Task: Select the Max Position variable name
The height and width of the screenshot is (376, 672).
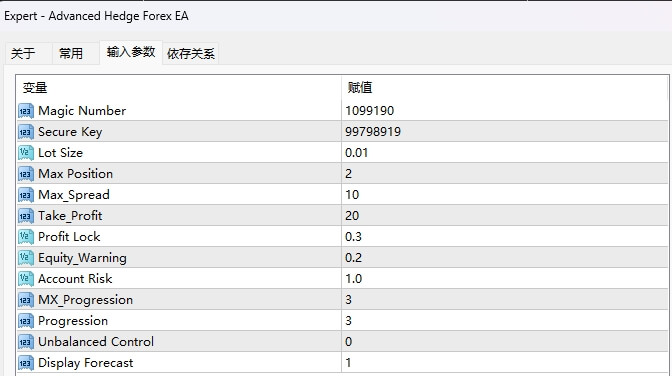Action: click(x=75, y=174)
